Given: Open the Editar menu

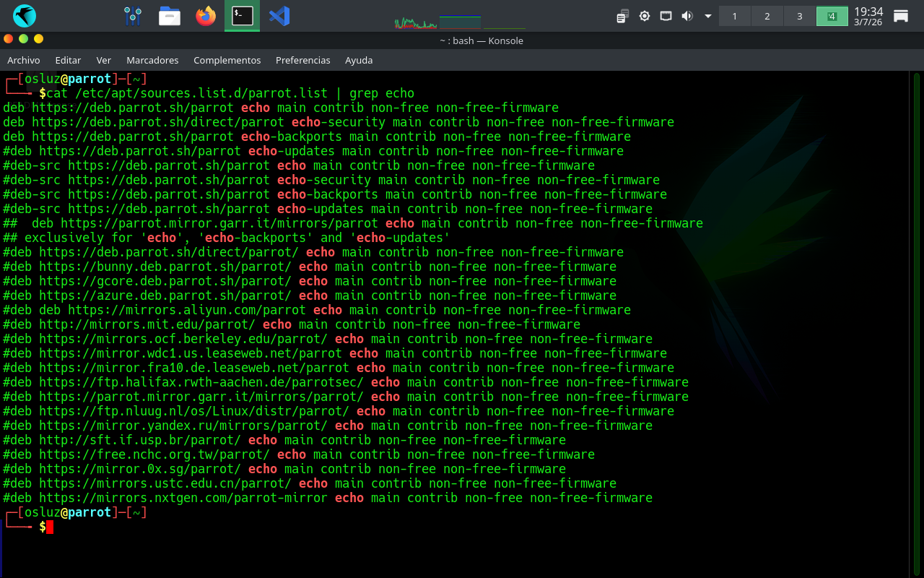Looking at the screenshot, I should coord(68,60).
